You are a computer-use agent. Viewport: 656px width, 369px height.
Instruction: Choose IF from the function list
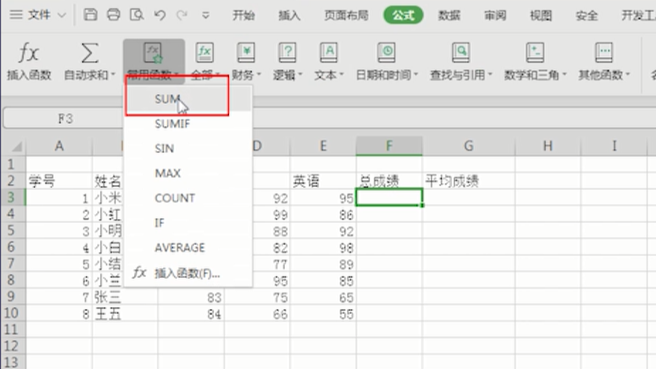pos(188,223)
